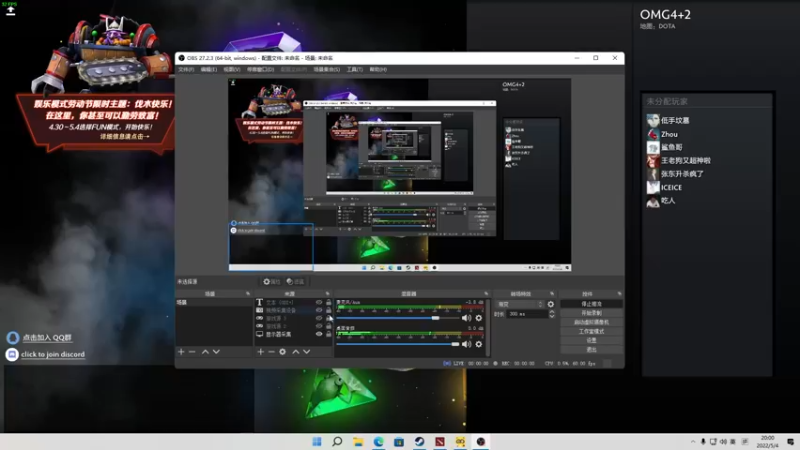Click the exit button in OBS controls
The image size is (800, 450).
coord(591,349)
